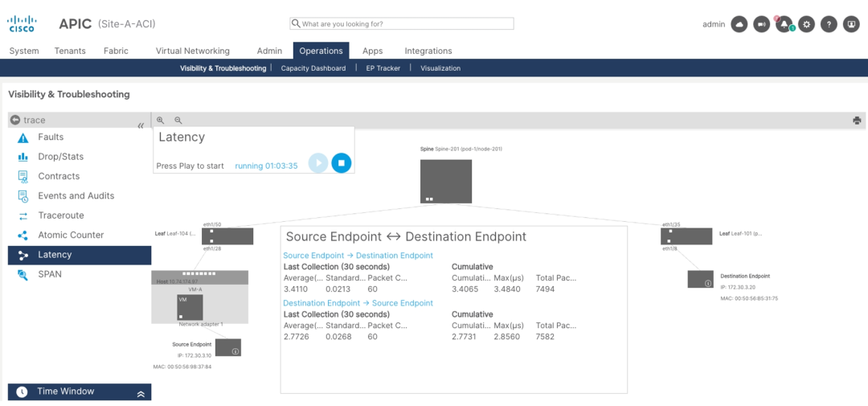Screen dimensions: 868x406
Task: Open the Integrations menu
Action: [428, 51]
